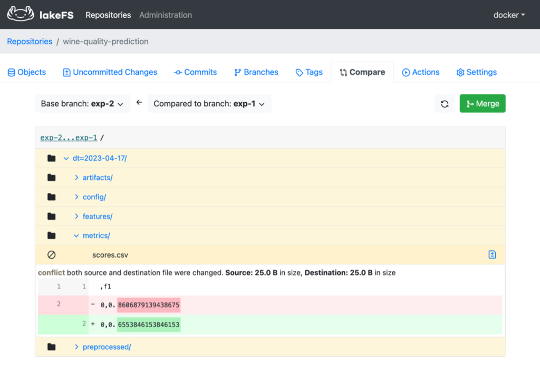
Task: Open the Compared to branch exp-1 dropdown
Action: coord(209,104)
